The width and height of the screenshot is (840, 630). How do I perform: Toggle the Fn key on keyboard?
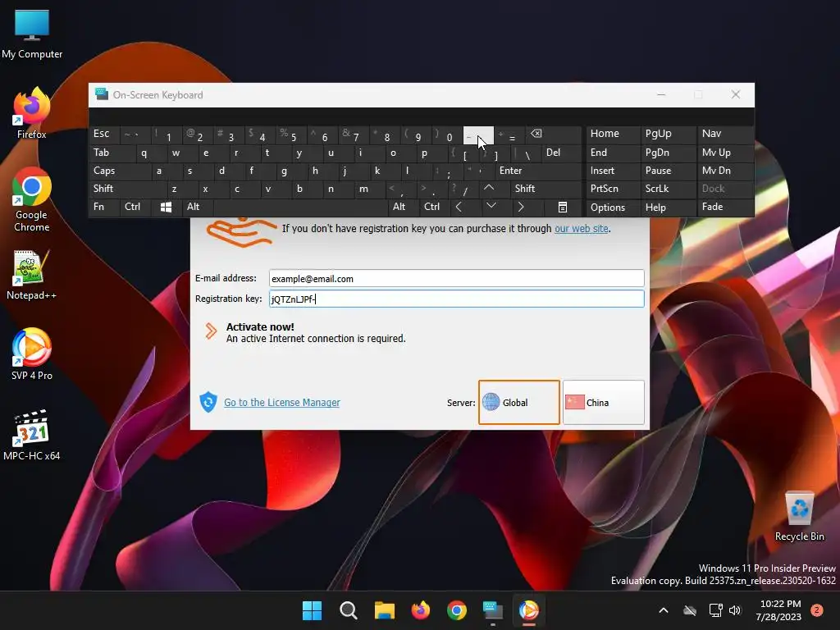click(104, 207)
